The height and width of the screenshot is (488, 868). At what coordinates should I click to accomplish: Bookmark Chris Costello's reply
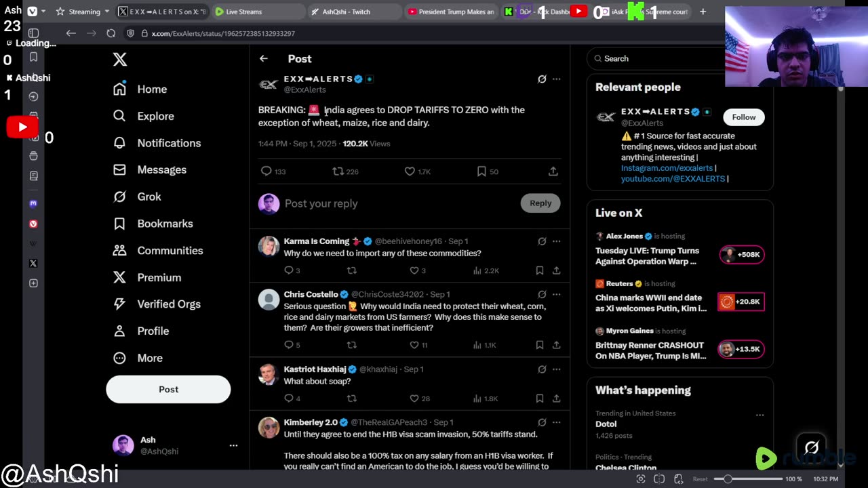(540, 345)
